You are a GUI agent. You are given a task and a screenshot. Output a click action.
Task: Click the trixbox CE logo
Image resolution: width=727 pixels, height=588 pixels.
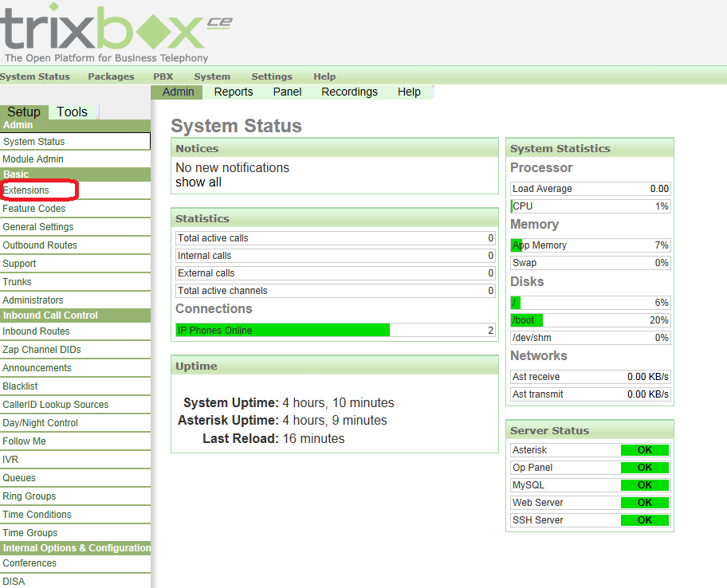coord(116,32)
